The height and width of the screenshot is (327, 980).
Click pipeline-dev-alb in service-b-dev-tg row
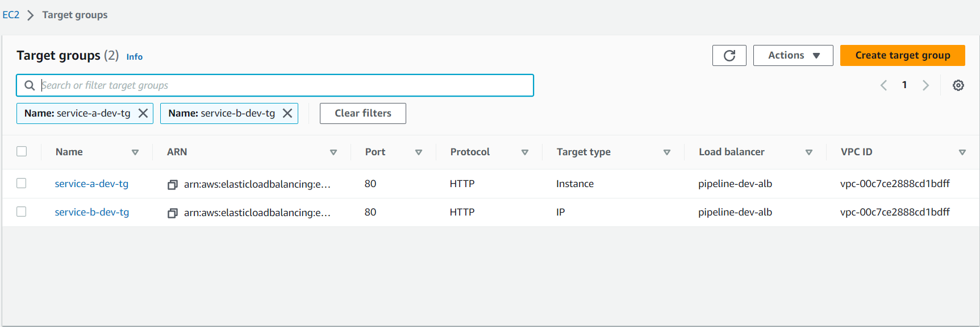pos(735,212)
